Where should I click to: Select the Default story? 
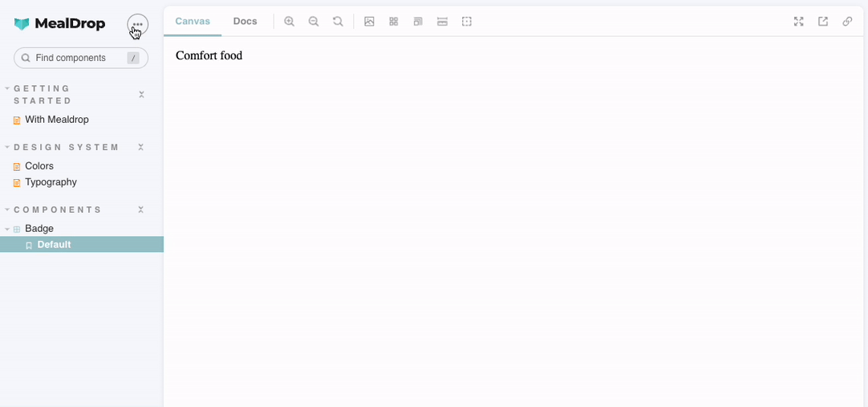(x=82, y=245)
